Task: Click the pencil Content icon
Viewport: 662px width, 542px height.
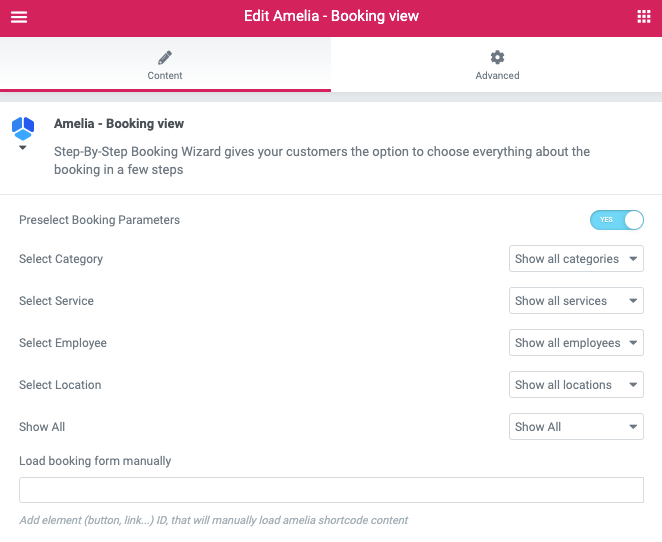Action: (x=165, y=57)
